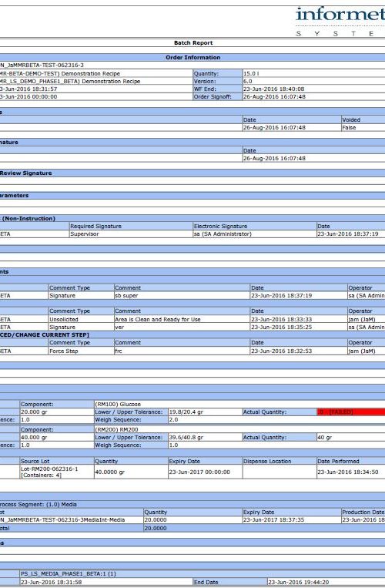The height and width of the screenshot is (588, 385).
Task: Select the WF End timestamp value
Action: click(274, 89)
